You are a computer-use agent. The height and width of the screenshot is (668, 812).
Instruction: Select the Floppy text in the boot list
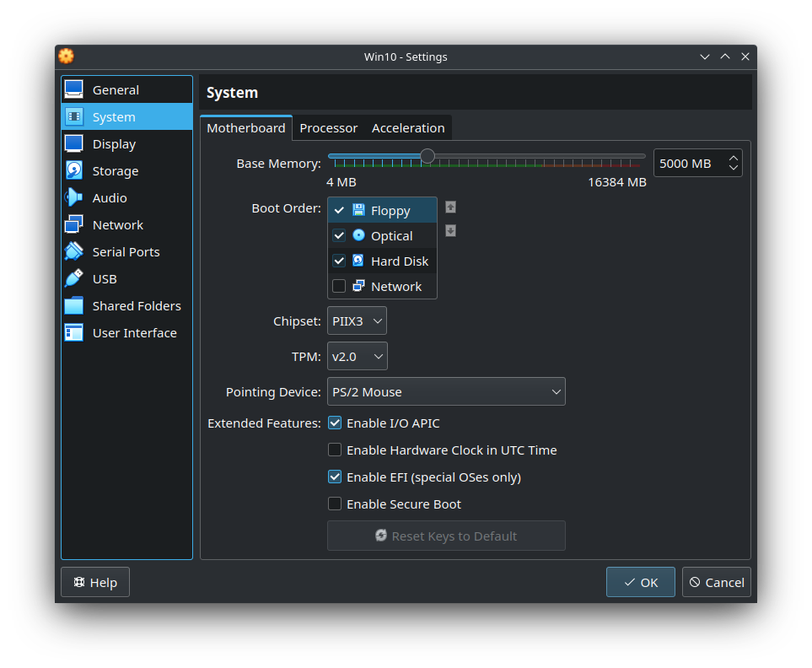point(390,211)
